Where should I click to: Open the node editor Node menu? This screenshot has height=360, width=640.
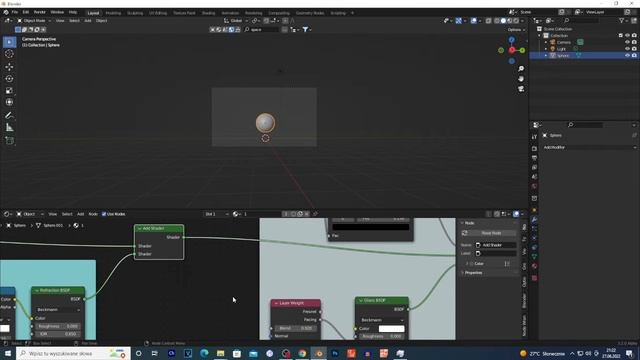[93, 214]
